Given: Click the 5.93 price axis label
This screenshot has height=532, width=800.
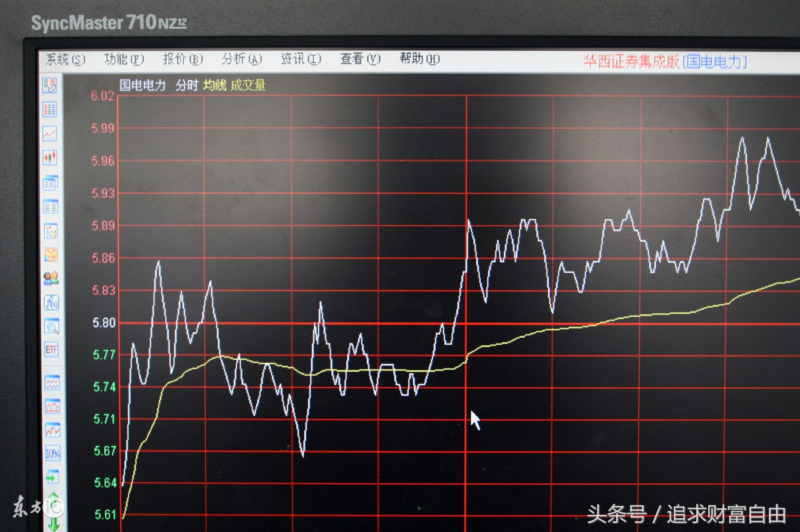Looking at the screenshot, I should tap(104, 194).
